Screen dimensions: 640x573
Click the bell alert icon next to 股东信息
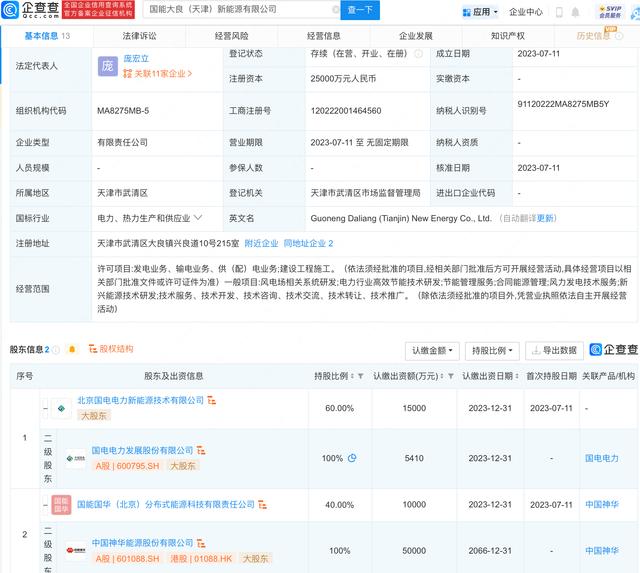point(72,349)
